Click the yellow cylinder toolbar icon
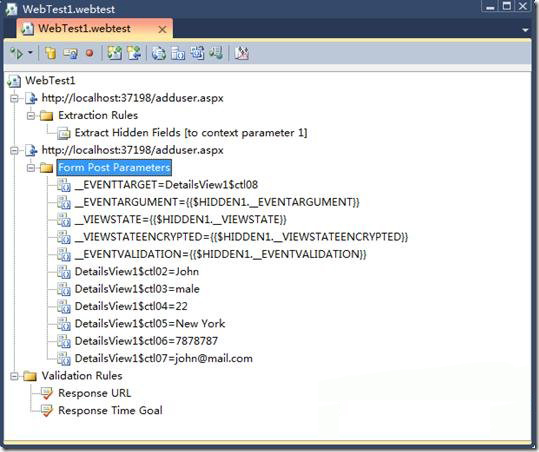The image size is (539, 452). [x=51, y=53]
